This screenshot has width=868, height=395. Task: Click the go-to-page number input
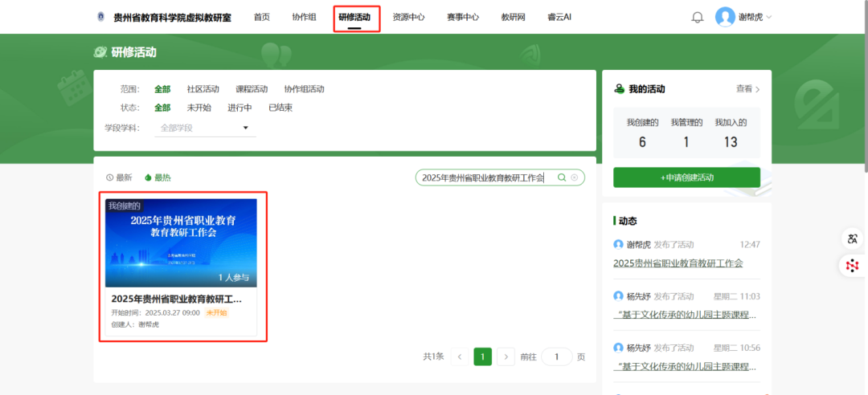point(556,356)
